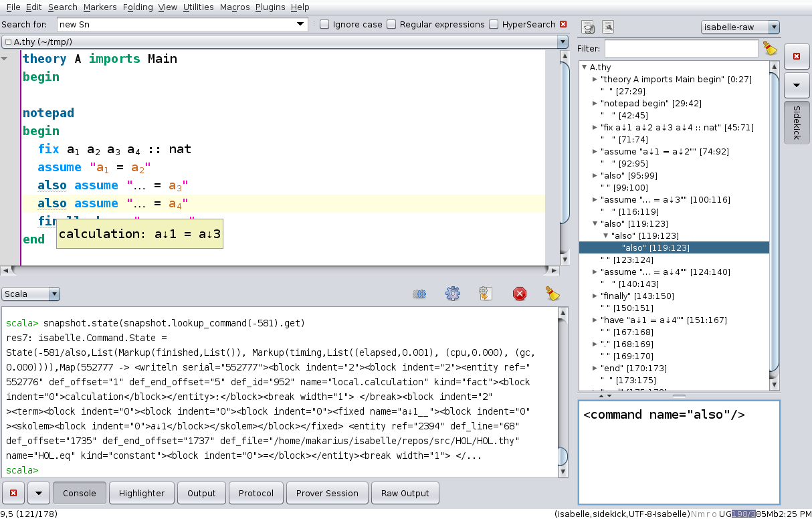Click the Sidekick parse buffer icon
The height and width of the screenshot is (519, 812).
pyautogui.click(x=588, y=27)
